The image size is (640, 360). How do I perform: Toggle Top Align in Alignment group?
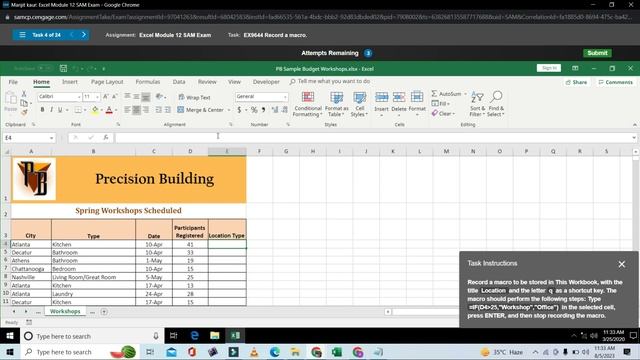pyautogui.click(x=127, y=97)
